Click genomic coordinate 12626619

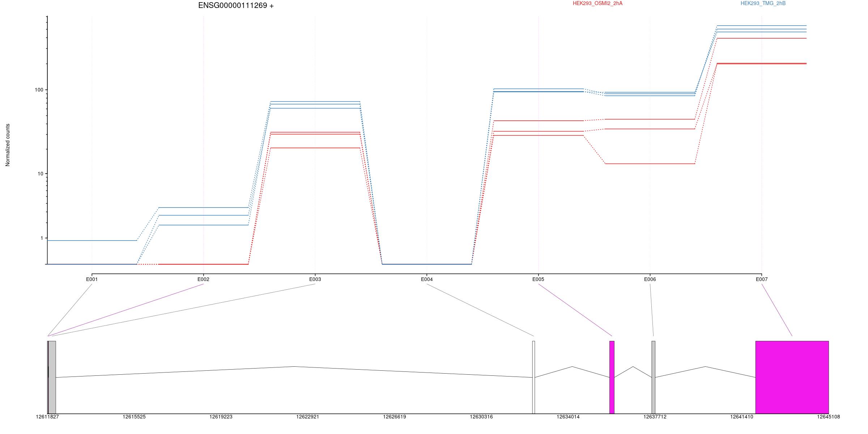(395, 417)
